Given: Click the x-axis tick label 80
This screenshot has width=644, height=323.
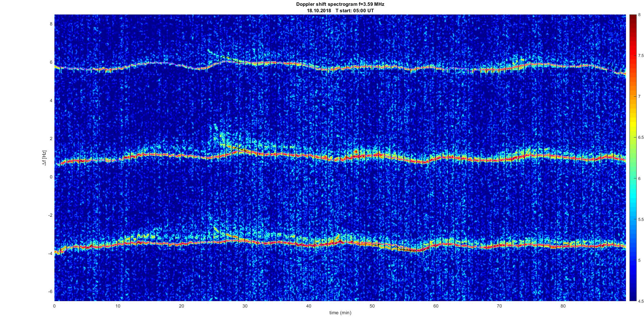Looking at the screenshot, I should [x=563, y=306].
